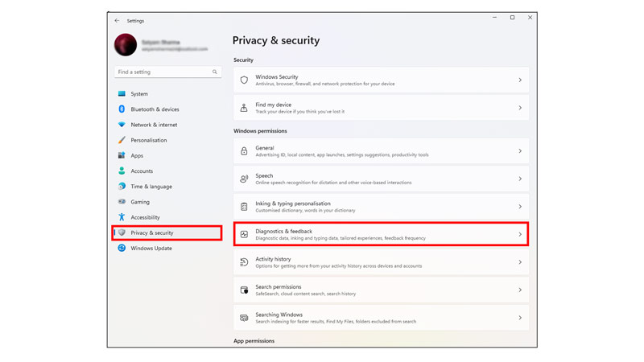The image size is (644, 362).
Task: Click the Accessibility sidebar label
Action: pyautogui.click(x=145, y=217)
